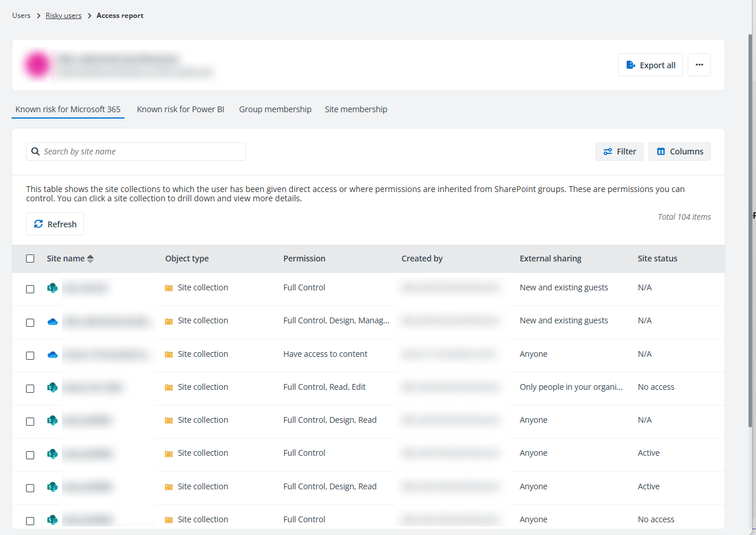This screenshot has width=756, height=535.
Task: Click the pink user profile avatar
Action: [37, 64]
